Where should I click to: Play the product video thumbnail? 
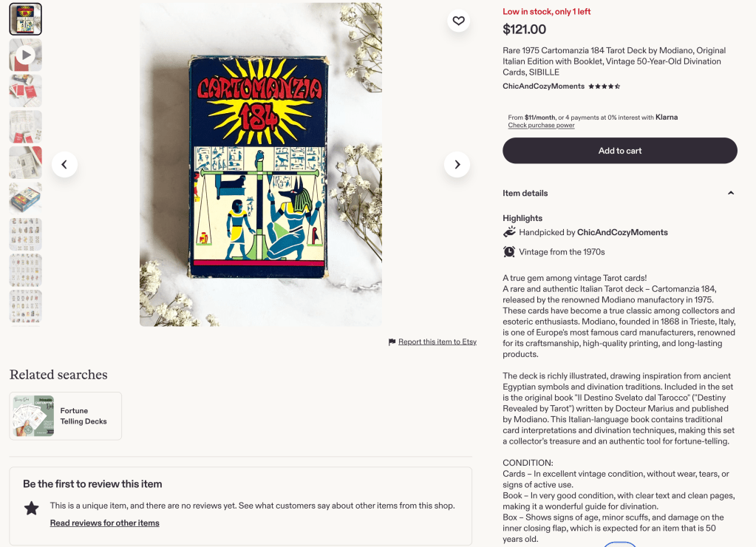pos(26,55)
